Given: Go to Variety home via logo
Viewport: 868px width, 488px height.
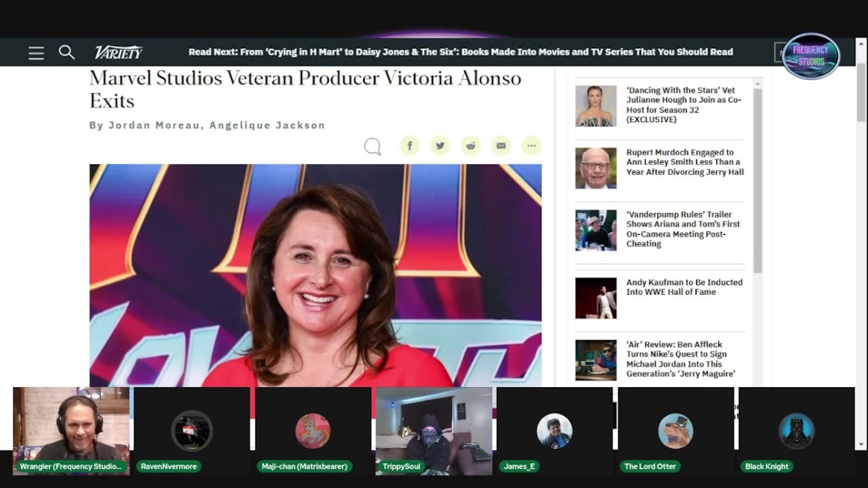Looking at the screenshot, I should 119,52.
